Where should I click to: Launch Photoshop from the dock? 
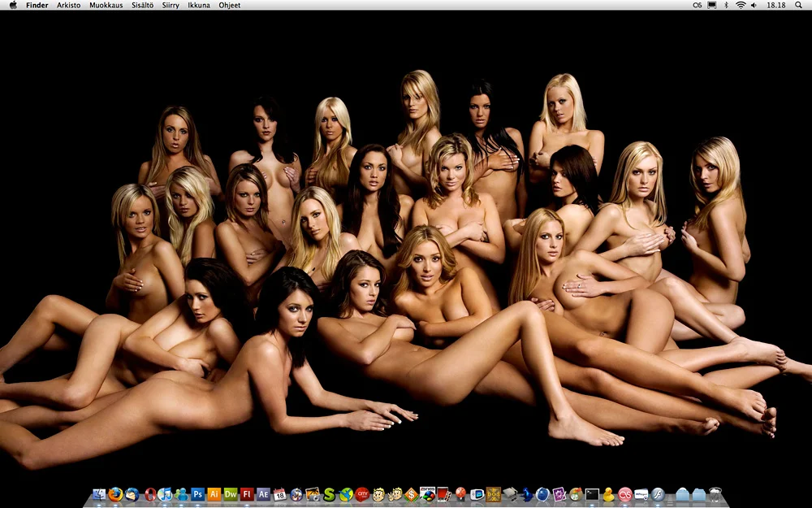[x=197, y=494]
